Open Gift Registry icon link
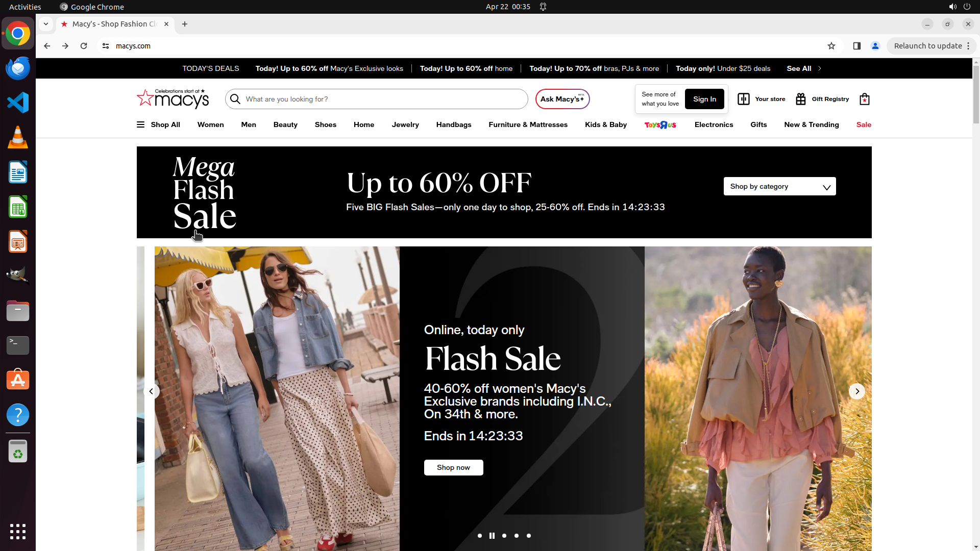The height and width of the screenshot is (551, 980). click(800, 99)
